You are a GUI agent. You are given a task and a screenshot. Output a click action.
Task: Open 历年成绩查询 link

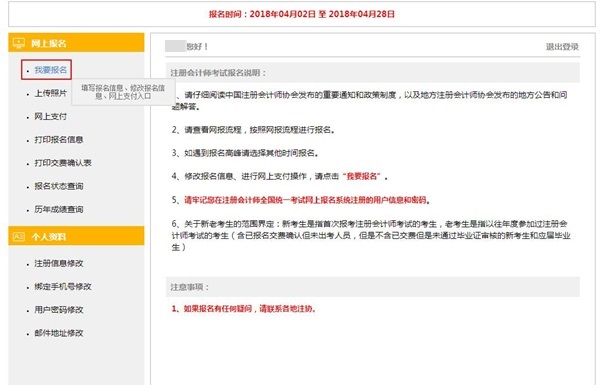point(59,209)
